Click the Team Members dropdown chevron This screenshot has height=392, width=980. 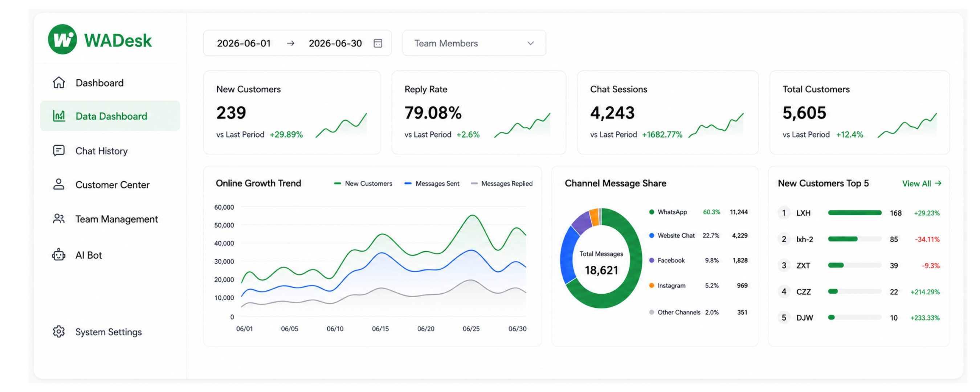point(531,44)
